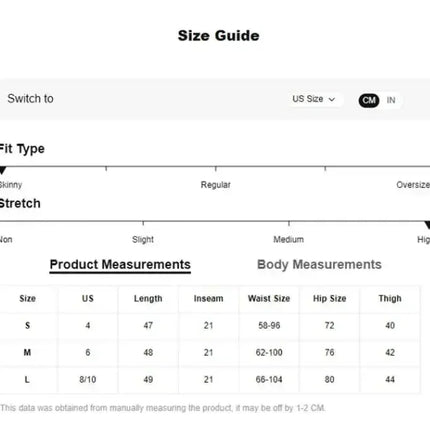This screenshot has width=430, height=430.
Task: Click the Fit Type Skinny marker triangle
Action: coord(2,171)
